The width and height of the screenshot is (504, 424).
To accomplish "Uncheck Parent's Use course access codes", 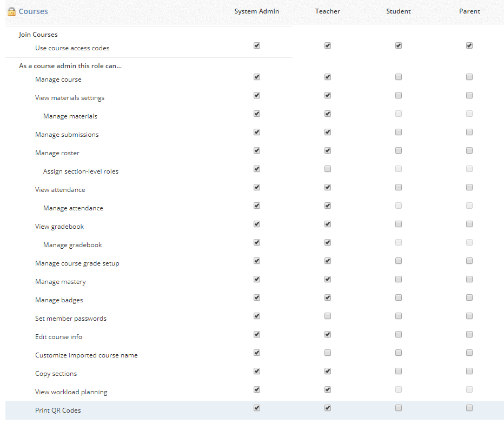I will (469, 46).
